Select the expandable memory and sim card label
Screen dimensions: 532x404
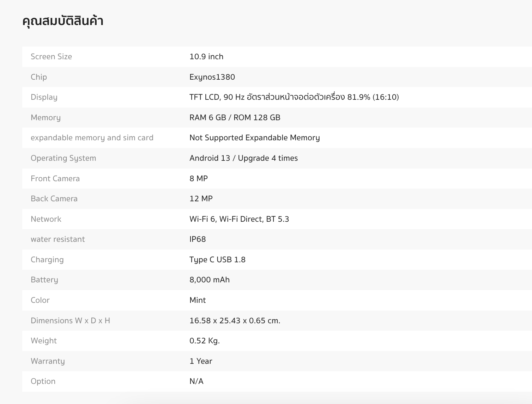pos(92,138)
